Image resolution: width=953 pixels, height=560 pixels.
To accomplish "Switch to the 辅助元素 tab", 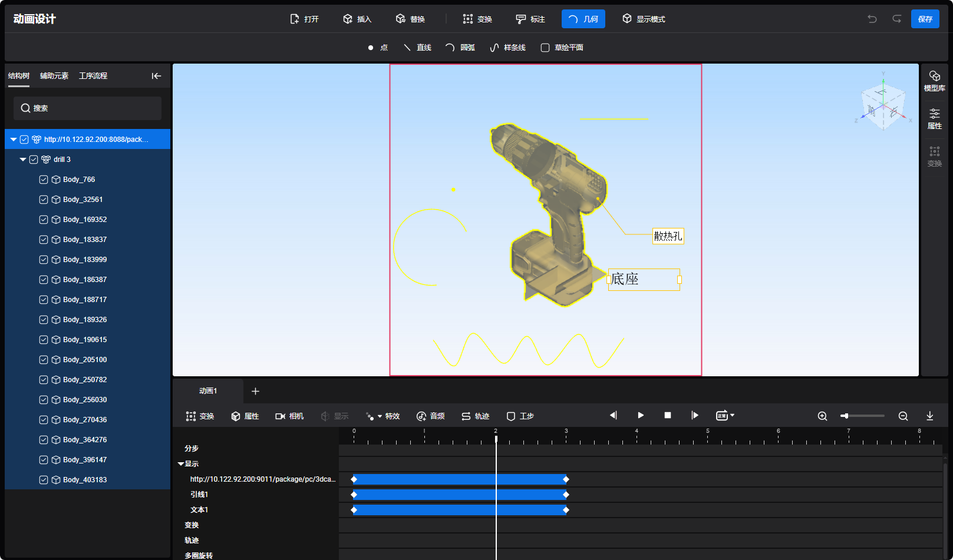I will click(54, 76).
